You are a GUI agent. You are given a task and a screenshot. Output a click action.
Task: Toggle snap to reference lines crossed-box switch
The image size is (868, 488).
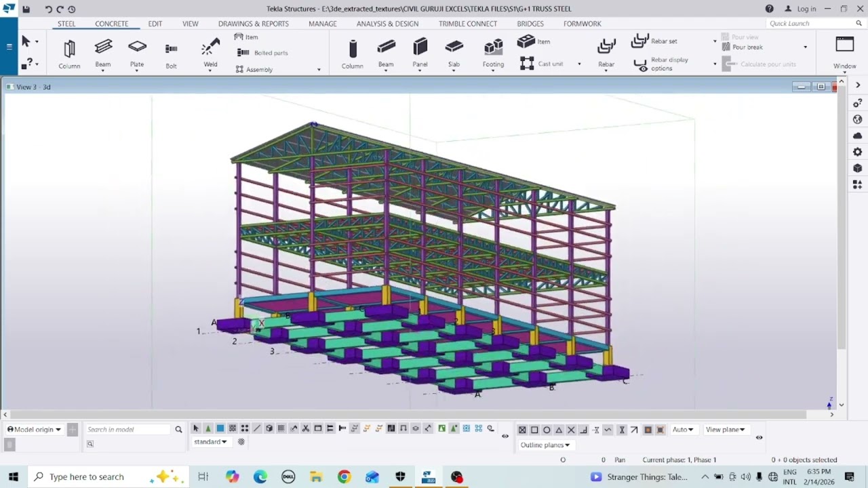click(x=522, y=430)
